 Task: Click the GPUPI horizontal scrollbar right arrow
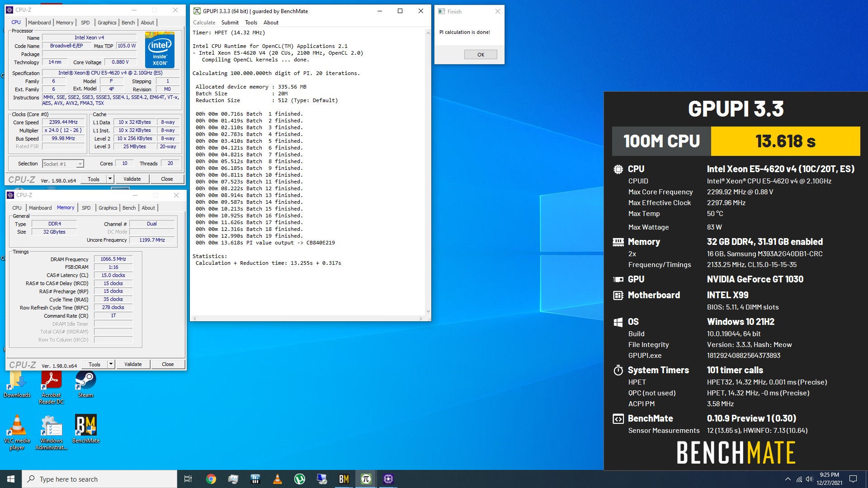[x=420, y=319]
